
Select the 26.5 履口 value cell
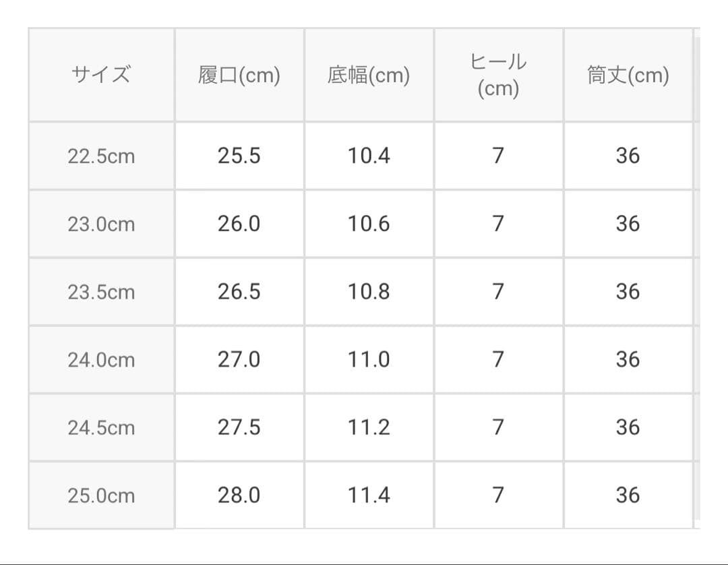pyautogui.click(x=239, y=291)
